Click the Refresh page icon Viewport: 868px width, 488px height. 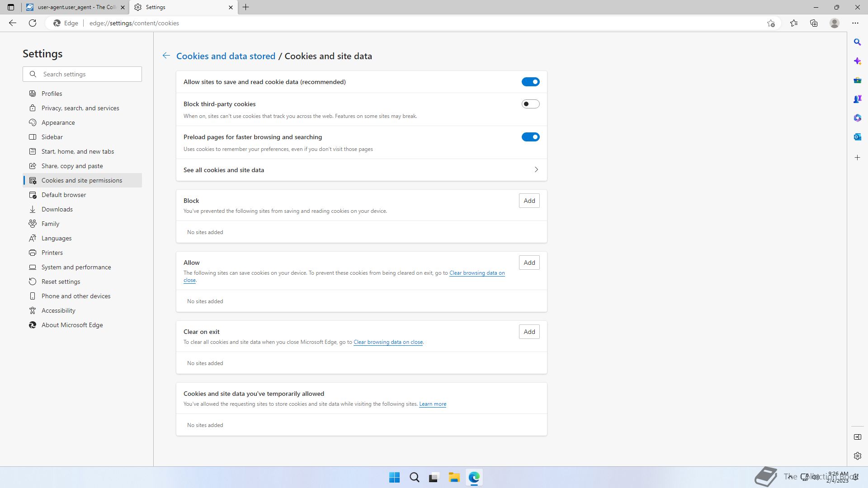point(33,23)
